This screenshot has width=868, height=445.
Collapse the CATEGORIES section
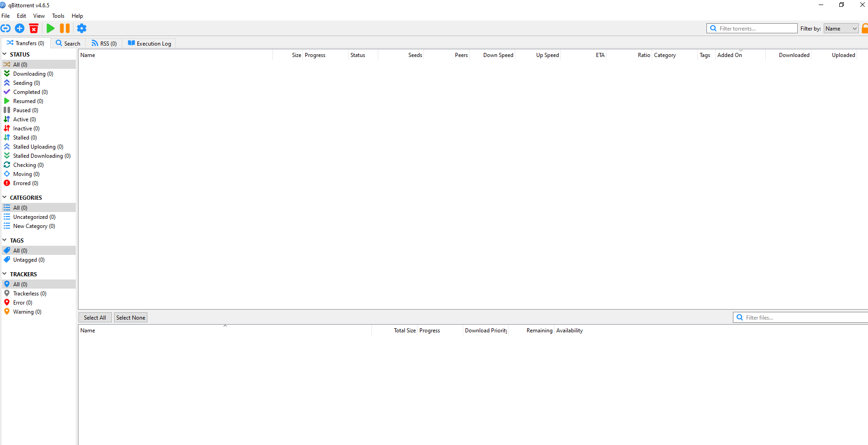point(5,197)
